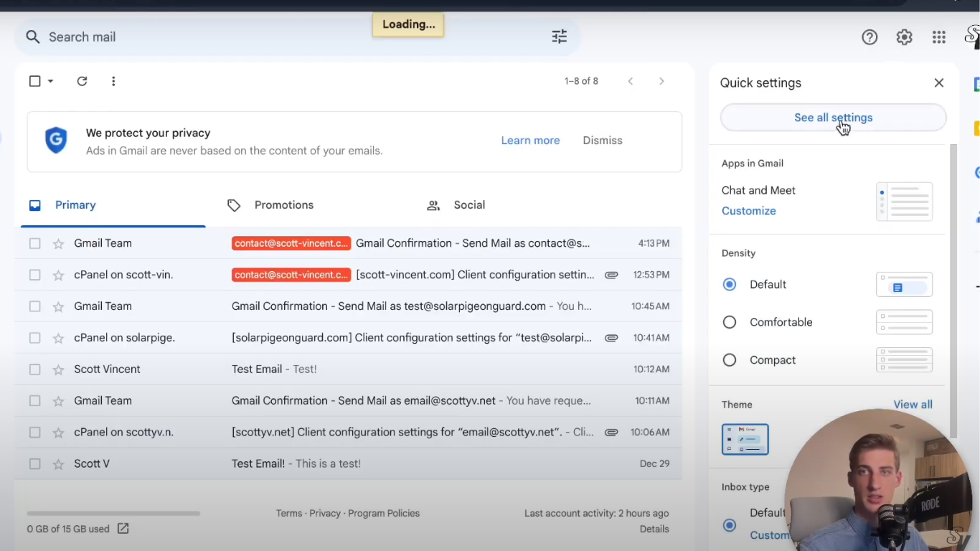Click View all themes

[913, 405]
